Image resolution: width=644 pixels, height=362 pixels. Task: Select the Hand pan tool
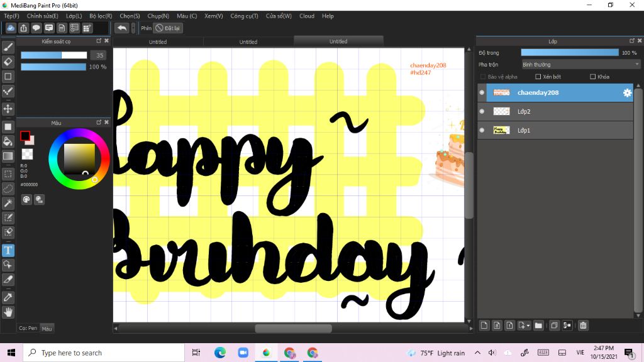8,312
